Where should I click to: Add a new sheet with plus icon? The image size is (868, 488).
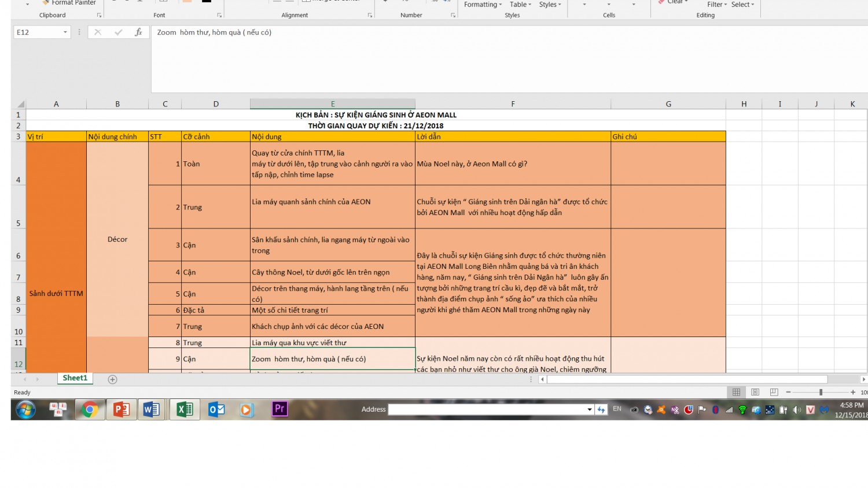click(x=113, y=379)
